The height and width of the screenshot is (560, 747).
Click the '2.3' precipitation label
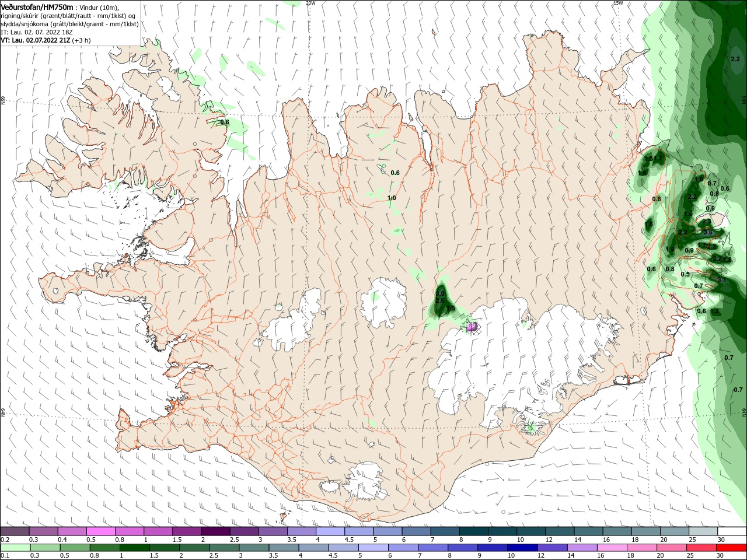(x=706, y=221)
